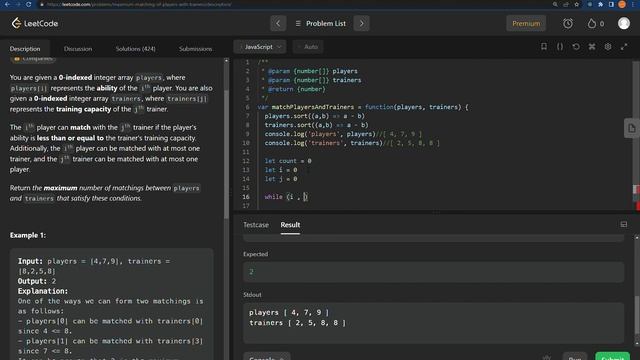Click the browser share page icon

point(566,4)
